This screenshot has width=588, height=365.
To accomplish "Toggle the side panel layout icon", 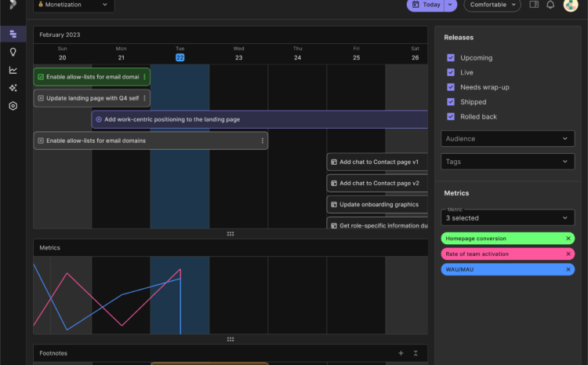I will click(x=534, y=5).
